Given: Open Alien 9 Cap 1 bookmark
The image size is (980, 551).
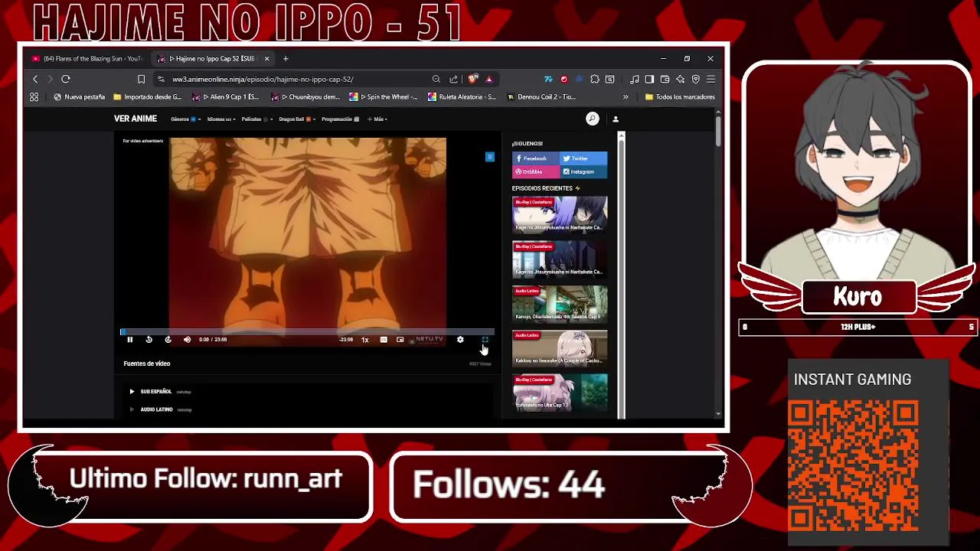Looking at the screenshot, I should [x=226, y=96].
